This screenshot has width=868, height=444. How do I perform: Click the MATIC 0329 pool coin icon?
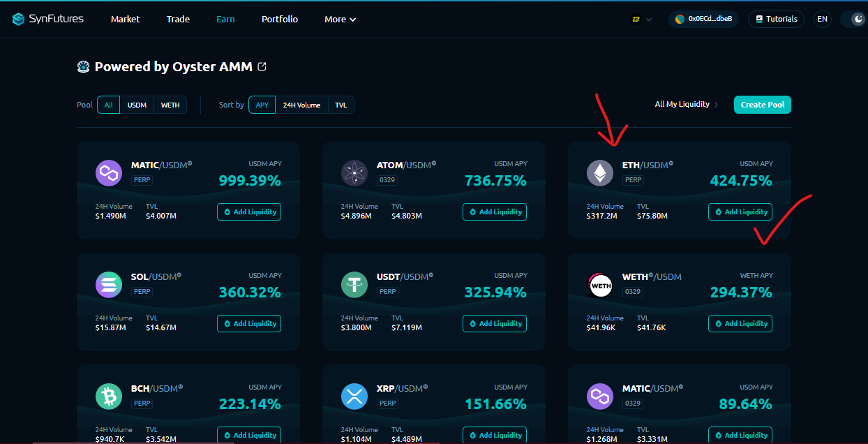coord(600,397)
